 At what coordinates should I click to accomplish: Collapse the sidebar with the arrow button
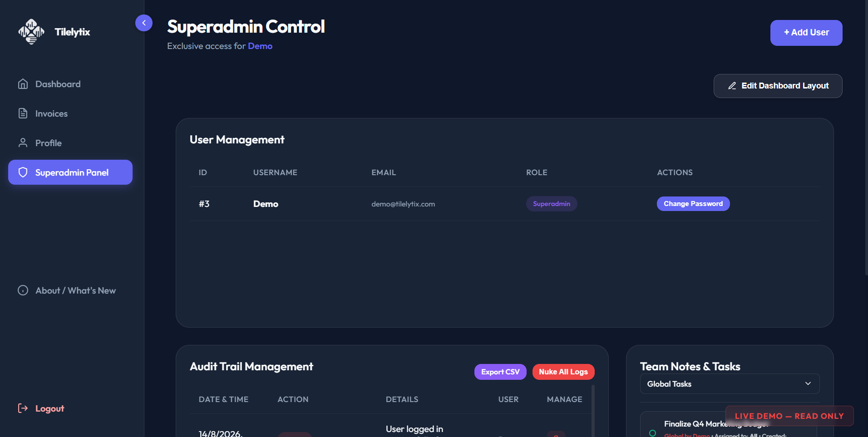[144, 23]
